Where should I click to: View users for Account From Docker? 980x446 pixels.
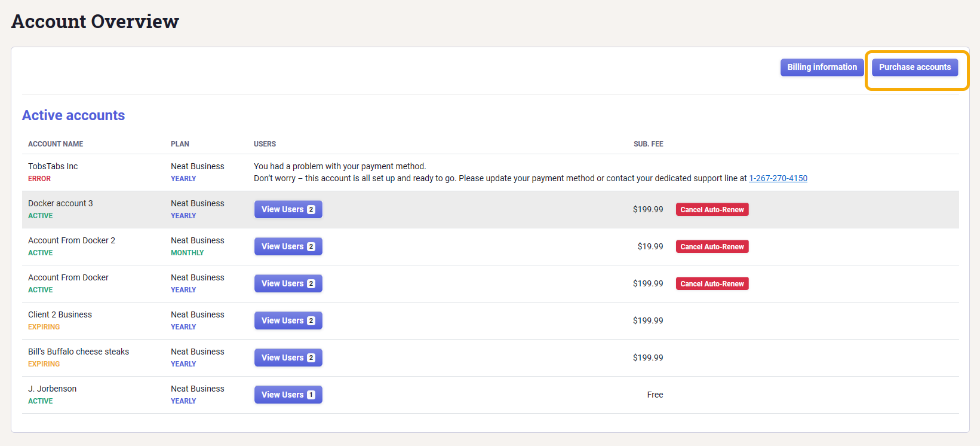point(288,283)
